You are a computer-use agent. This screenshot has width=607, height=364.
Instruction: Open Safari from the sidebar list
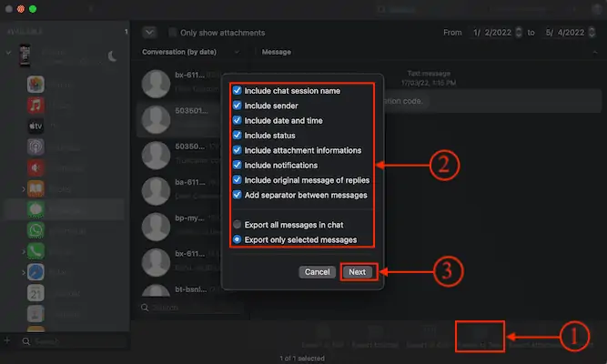point(35,271)
